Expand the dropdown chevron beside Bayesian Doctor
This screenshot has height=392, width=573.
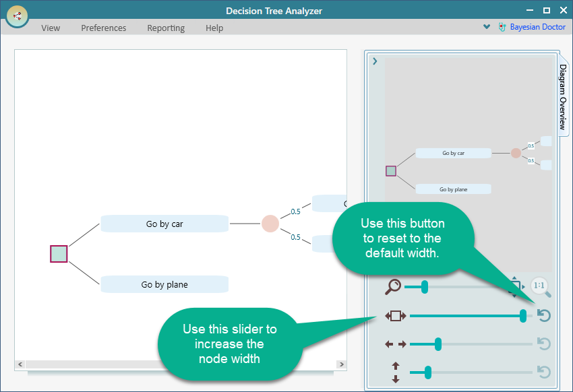pyautogui.click(x=487, y=28)
